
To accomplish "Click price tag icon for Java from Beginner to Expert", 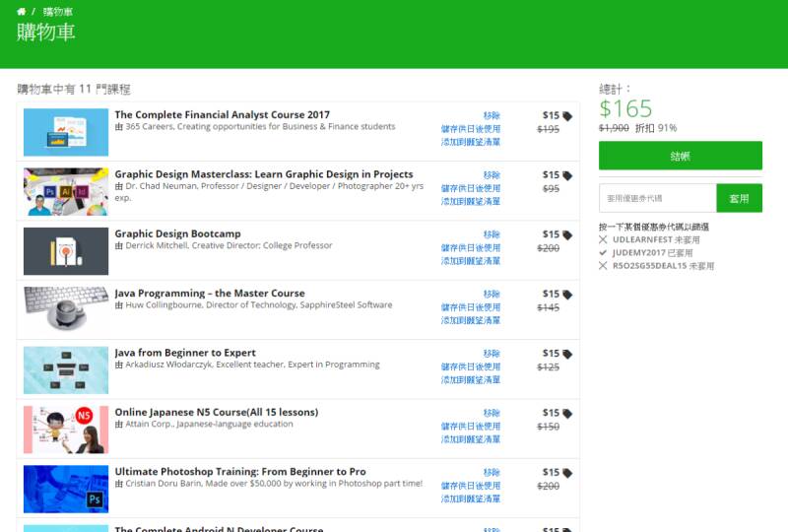I will coord(567,354).
